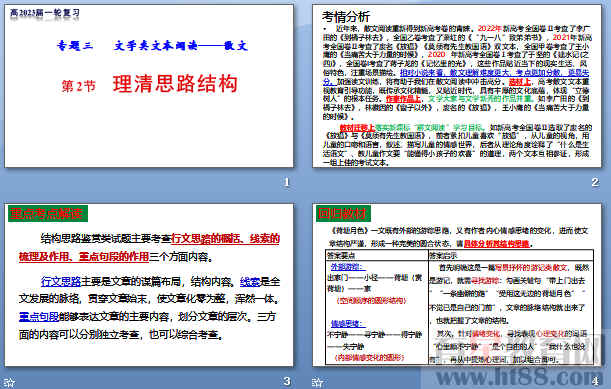611x389 pixels.
Task: Click the green 回归教材 header box
Action: pos(343,214)
